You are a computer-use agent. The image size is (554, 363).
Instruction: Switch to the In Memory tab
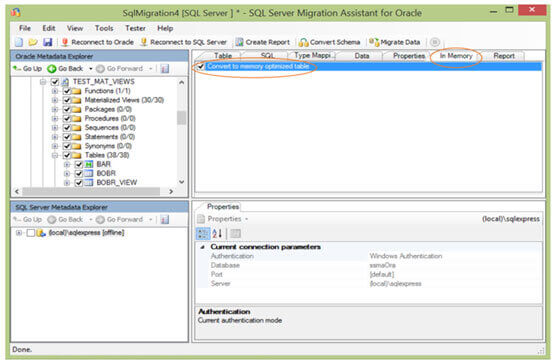point(456,56)
